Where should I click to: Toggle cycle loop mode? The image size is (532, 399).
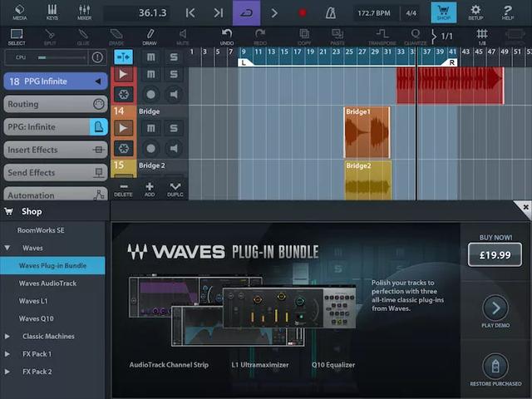(246, 13)
